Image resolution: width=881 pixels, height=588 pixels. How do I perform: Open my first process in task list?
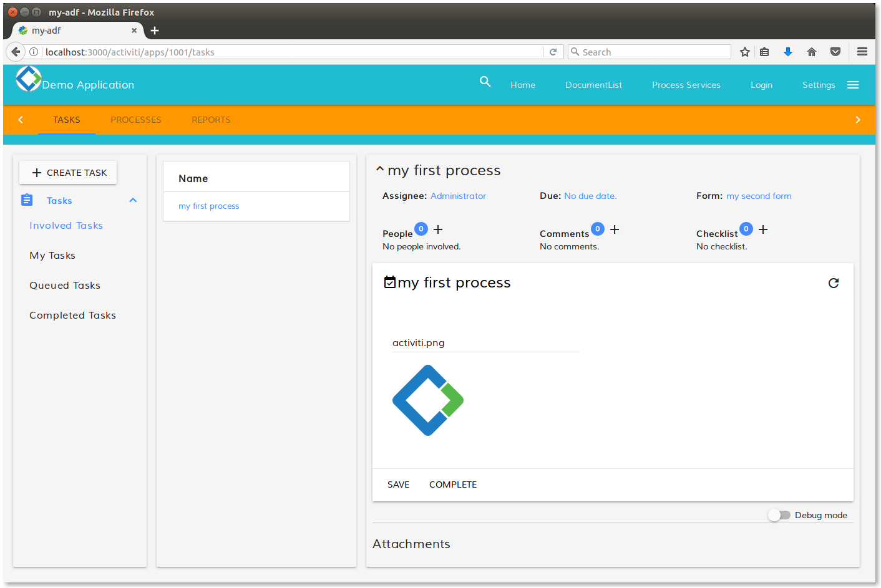pos(209,206)
